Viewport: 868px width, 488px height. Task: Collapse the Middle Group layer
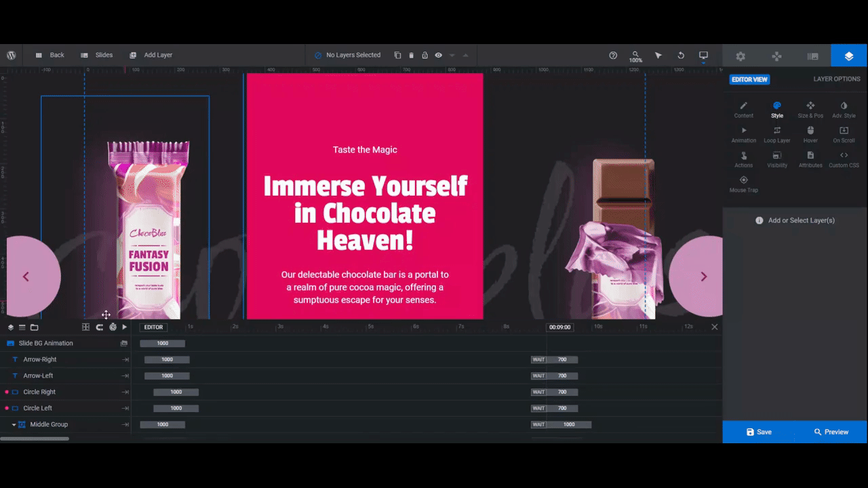click(14, 425)
